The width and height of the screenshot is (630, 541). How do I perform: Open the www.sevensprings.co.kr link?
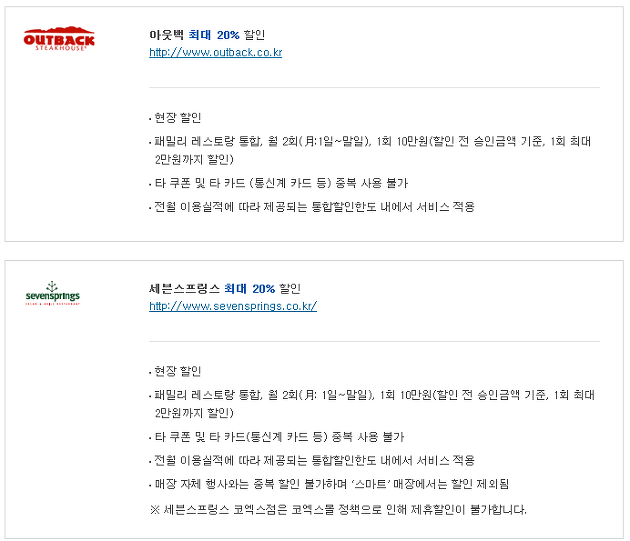pos(233,306)
